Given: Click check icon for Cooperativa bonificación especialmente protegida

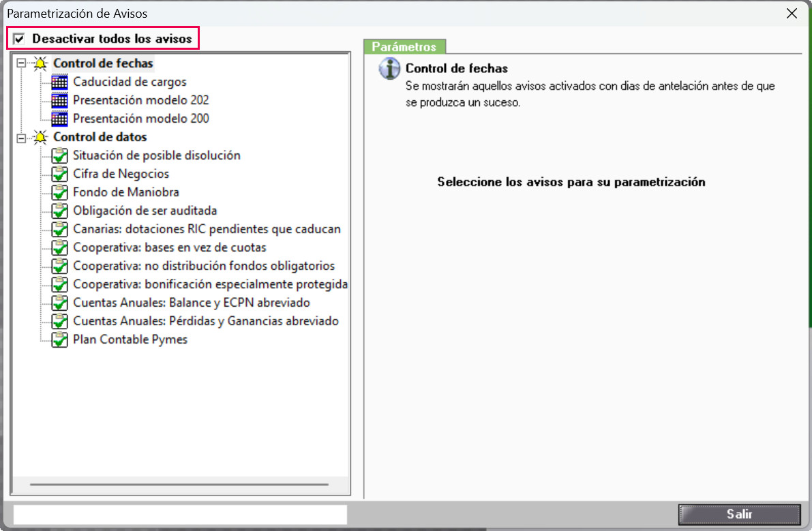Looking at the screenshot, I should (59, 284).
